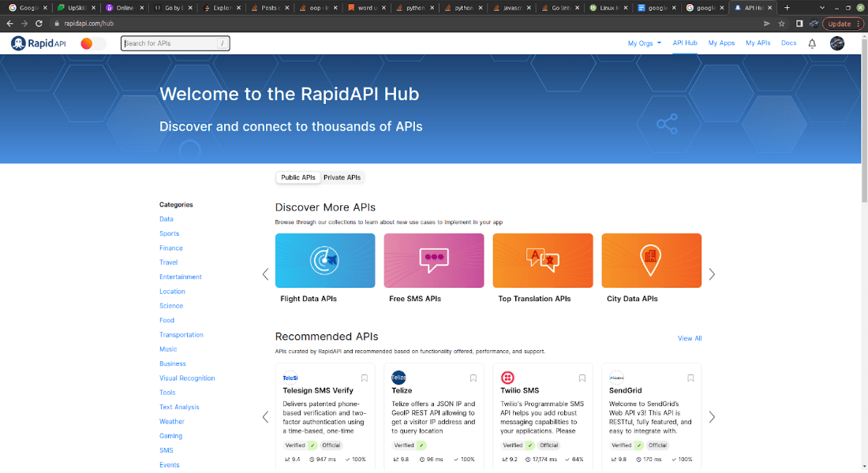Click the RapidAPI logo
Image resolution: width=868 pixels, height=473 pixels.
pos(38,43)
